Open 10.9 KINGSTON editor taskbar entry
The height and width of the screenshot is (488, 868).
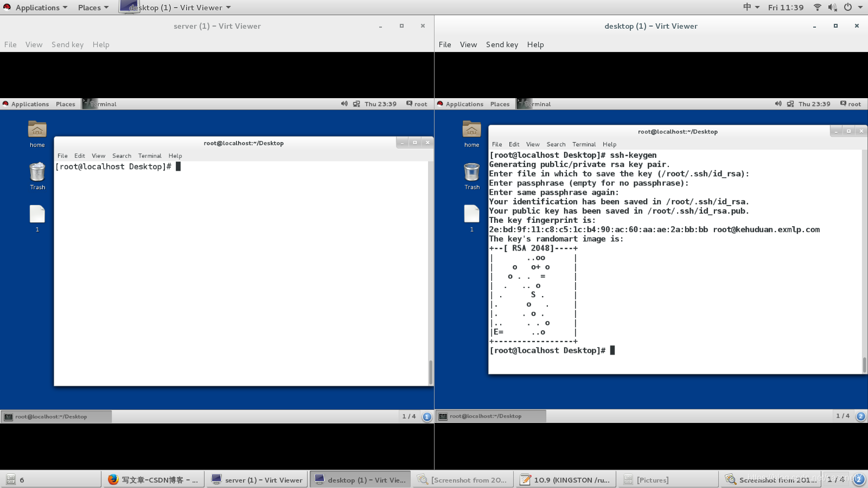[x=565, y=479]
